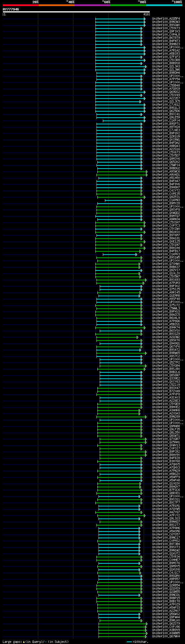This screenshot has width=185, height=644.
Task: Click the purple ~60% identity legend segment
Action: (92, 5)
